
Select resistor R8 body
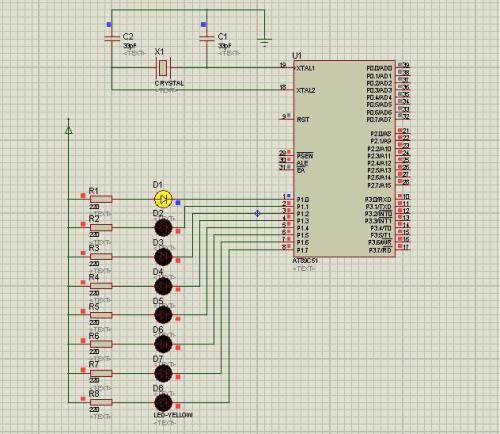(x=101, y=402)
